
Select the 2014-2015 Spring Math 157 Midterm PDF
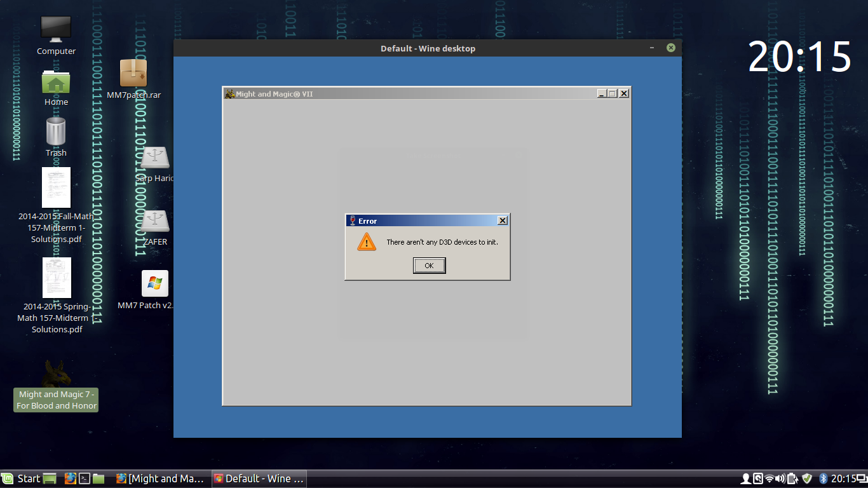[x=56, y=278]
